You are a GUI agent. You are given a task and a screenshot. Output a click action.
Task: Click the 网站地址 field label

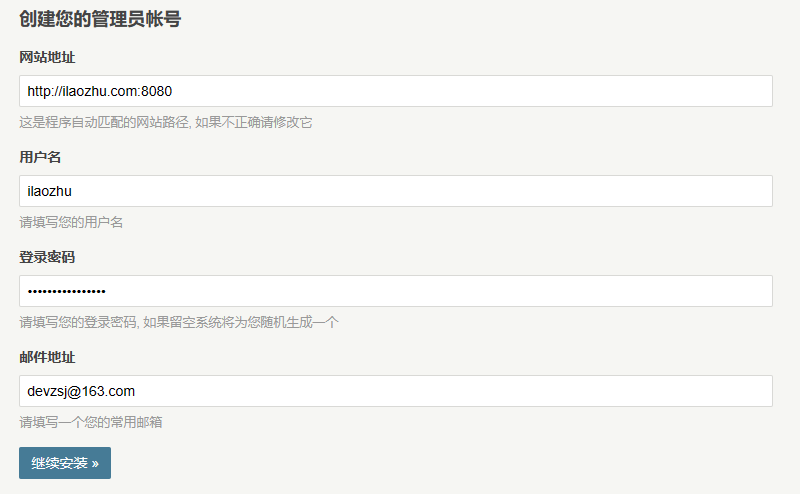[47, 57]
